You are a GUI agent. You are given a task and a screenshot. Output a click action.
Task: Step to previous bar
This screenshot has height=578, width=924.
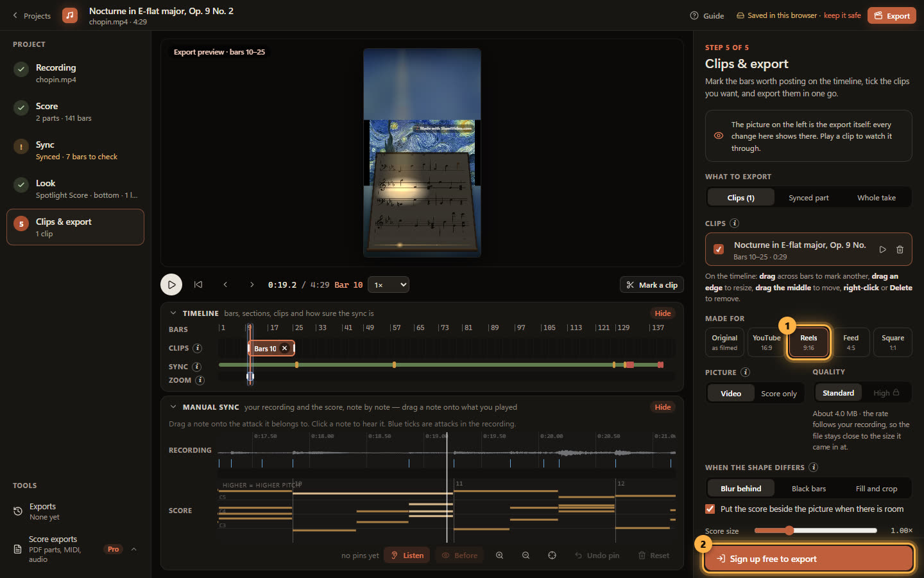[x=225, y=285]
